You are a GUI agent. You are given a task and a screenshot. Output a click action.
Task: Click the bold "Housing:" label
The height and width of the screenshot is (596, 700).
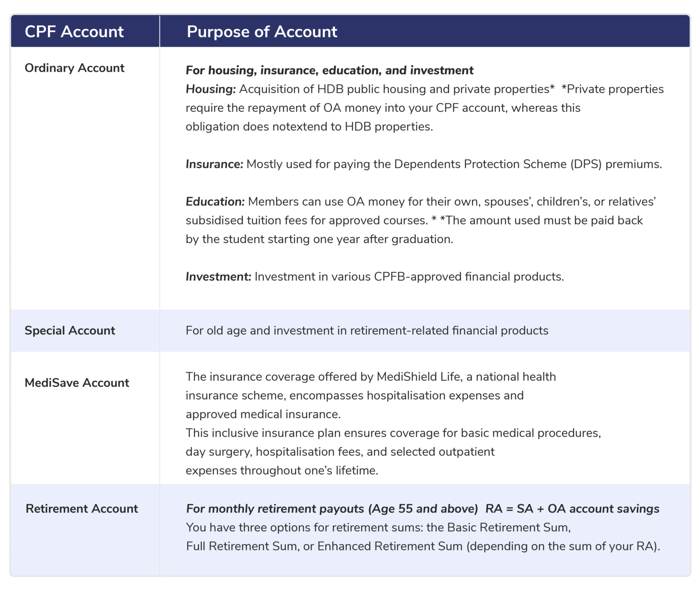[x=211, y=89]
